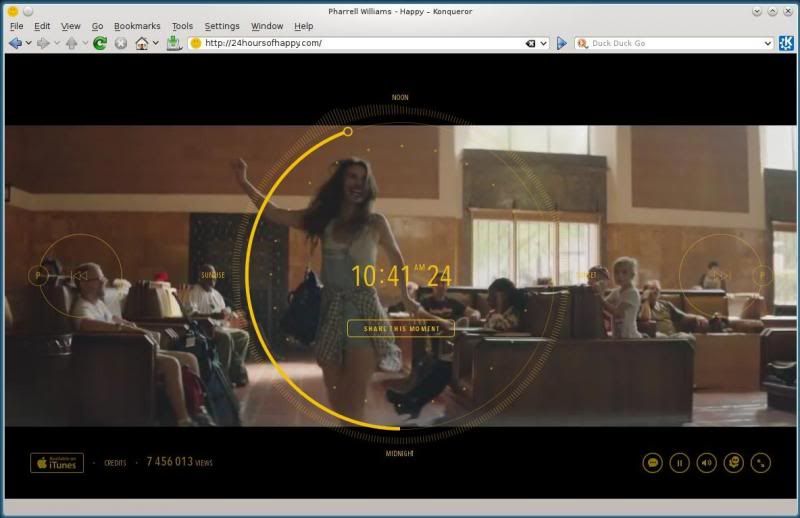Click the chat bubble comment icon

pyautogui.click(x=653, y=463)
